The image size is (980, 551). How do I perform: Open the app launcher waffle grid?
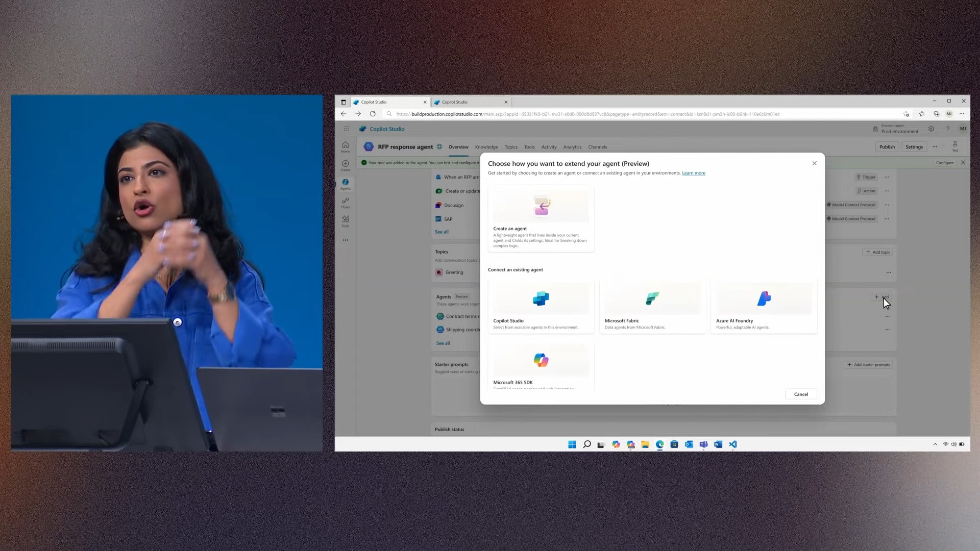[x=347, y=129]
